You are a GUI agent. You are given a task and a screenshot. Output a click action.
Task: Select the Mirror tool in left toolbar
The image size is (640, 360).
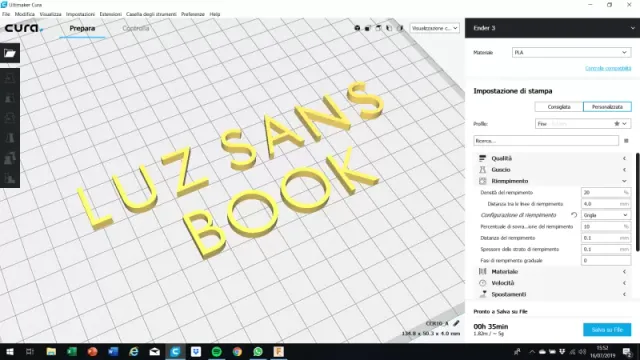coord(10,138)
